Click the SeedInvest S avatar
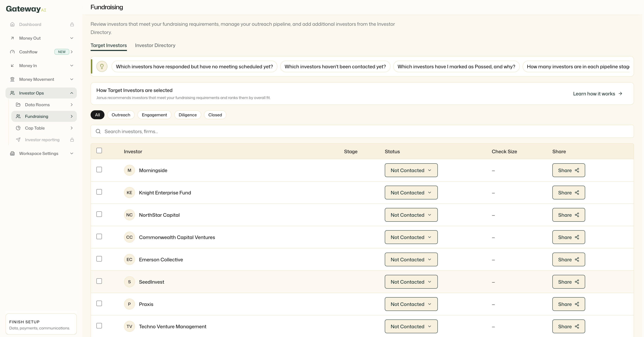 130,282
